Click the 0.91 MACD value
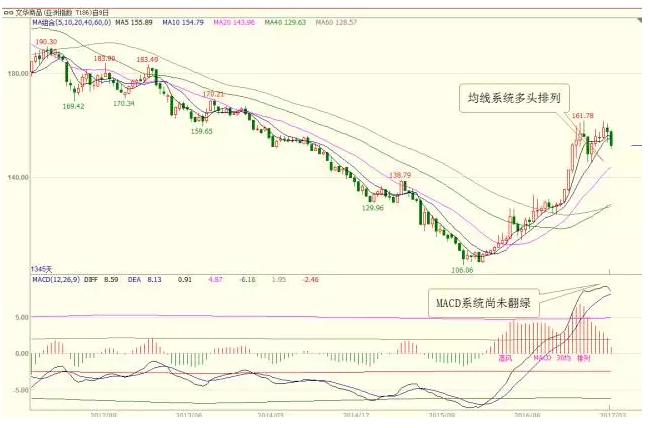 (185, 280)
